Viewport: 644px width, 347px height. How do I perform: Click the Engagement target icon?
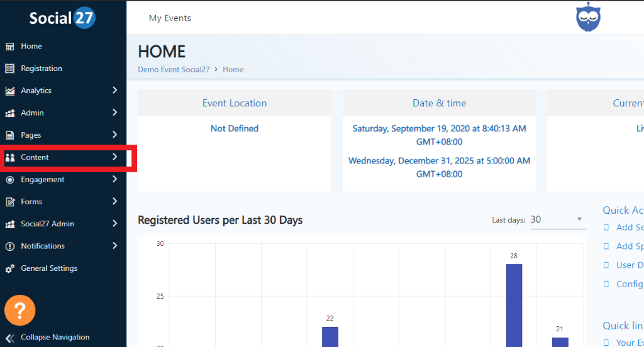click(9, 180)
